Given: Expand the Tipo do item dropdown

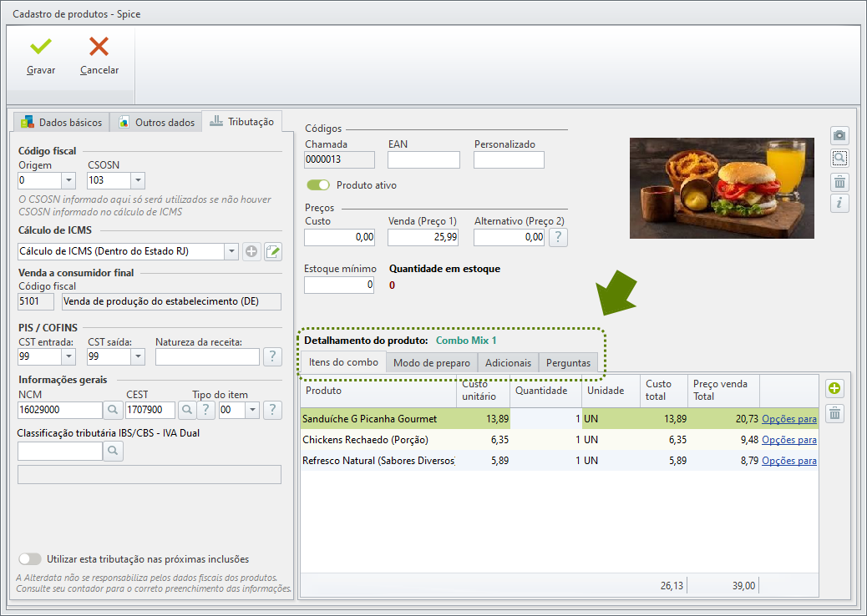Looking at the screenshot, I should point(252,410).
